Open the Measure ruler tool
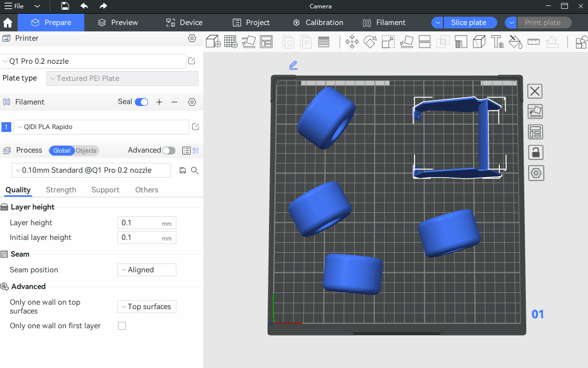588x368 pixels. point(534,42)
